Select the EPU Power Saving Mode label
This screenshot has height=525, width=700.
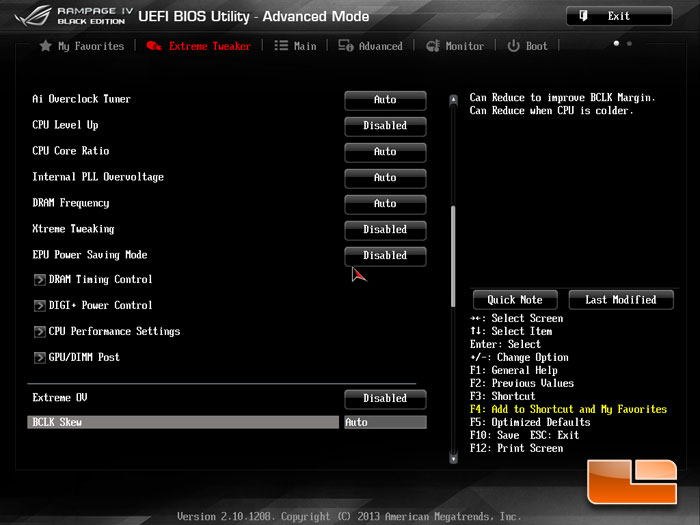(x=90, y=254)
